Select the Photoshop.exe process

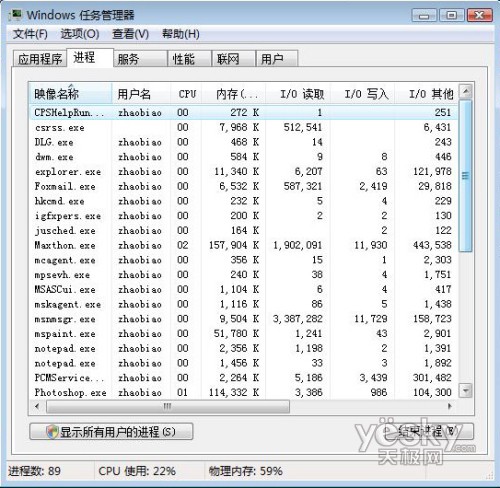tap(243, 392)
